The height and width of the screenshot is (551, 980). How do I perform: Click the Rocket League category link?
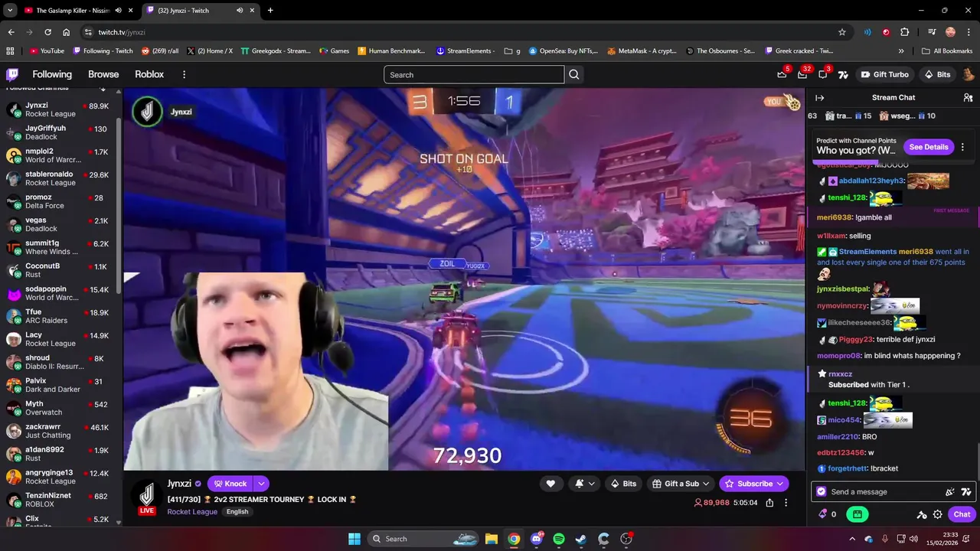192,511
